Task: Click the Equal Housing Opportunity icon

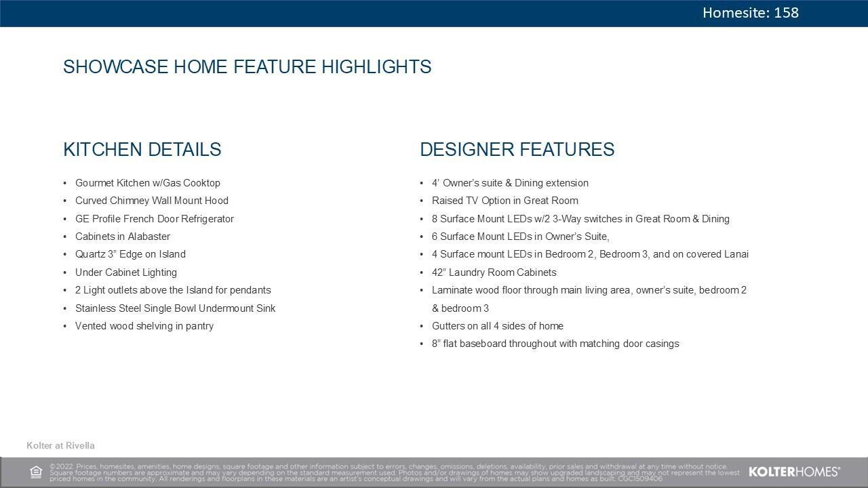Action: (x=36, y=472)
